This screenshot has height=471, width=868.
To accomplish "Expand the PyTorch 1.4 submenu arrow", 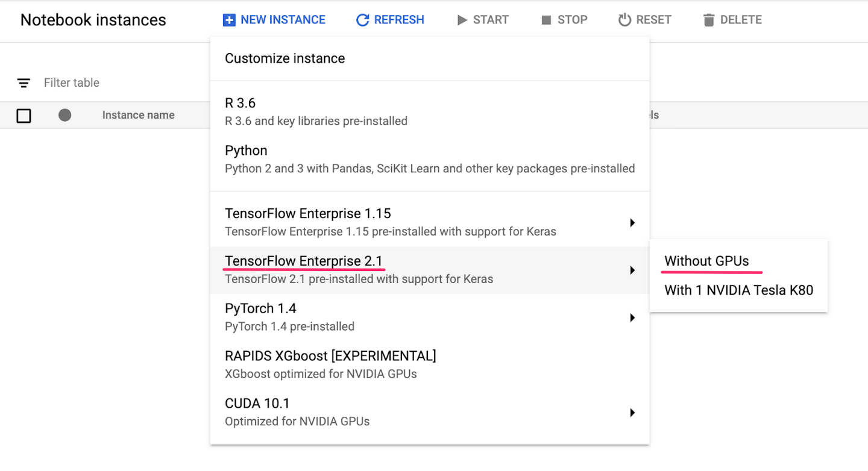I will (x=632, y=317).
